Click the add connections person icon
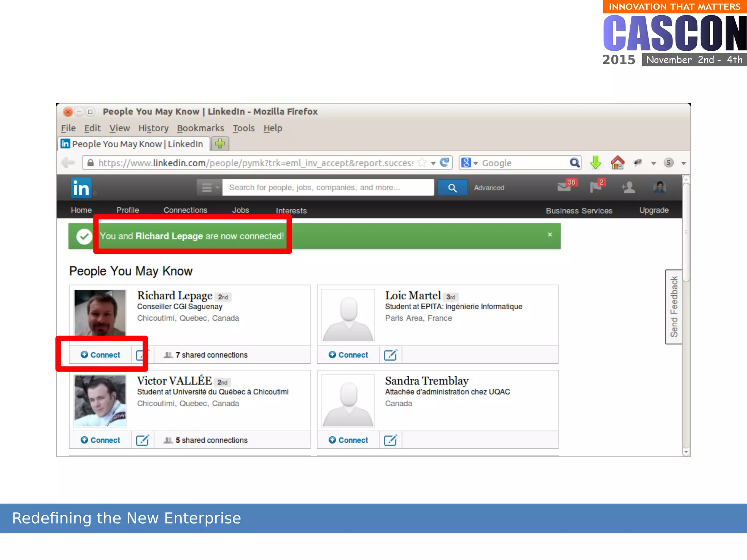The width and height of the screenshot is (747, 560). click(x=628, y=187)
